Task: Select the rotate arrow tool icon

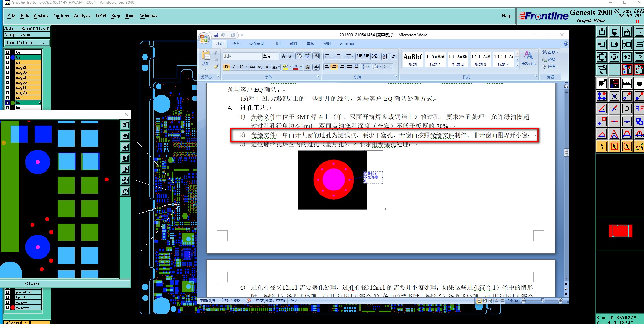Action: [627, 109]
